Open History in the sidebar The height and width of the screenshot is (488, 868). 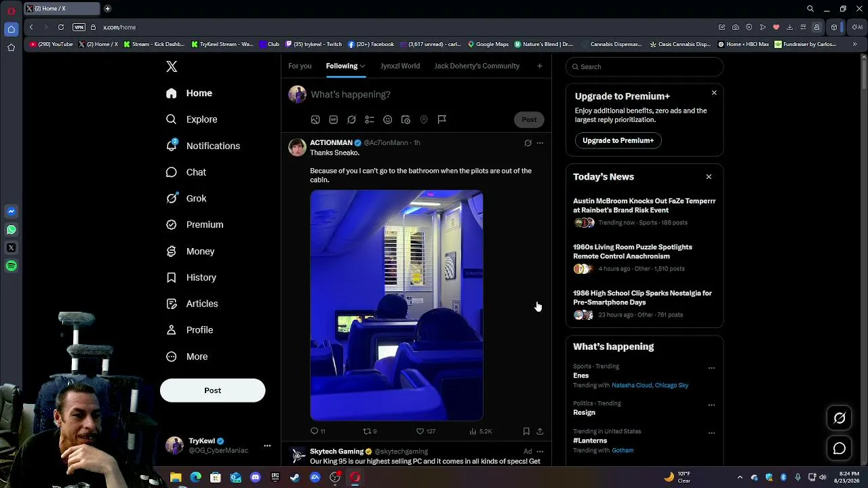click(191, 277)
